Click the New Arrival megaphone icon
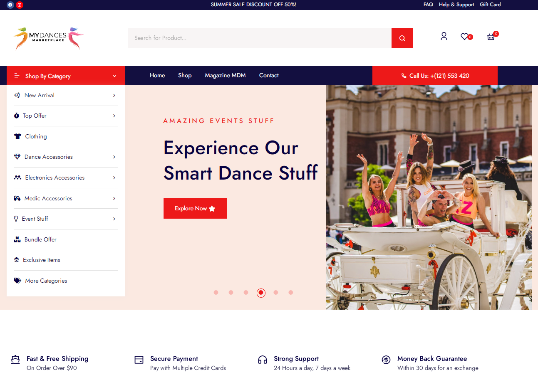Viewport: 538px width, 392px height. pyautogui.click(x=17, y=95)
